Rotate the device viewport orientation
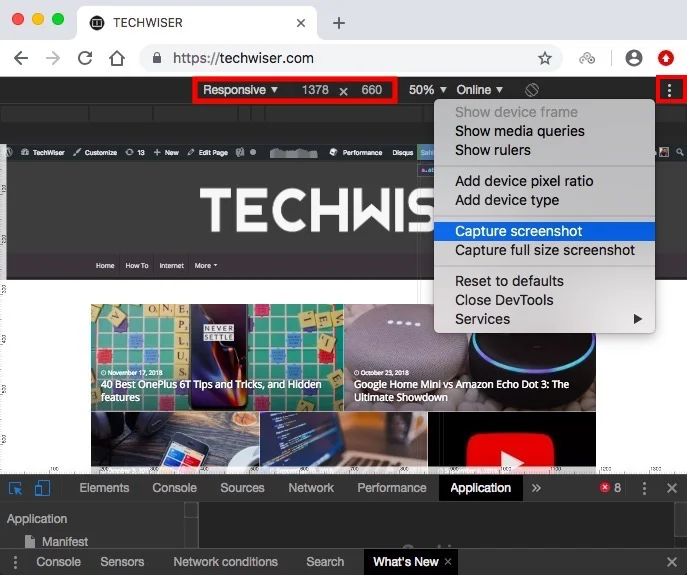Screen dimensions: 687x575 point(531,90)
